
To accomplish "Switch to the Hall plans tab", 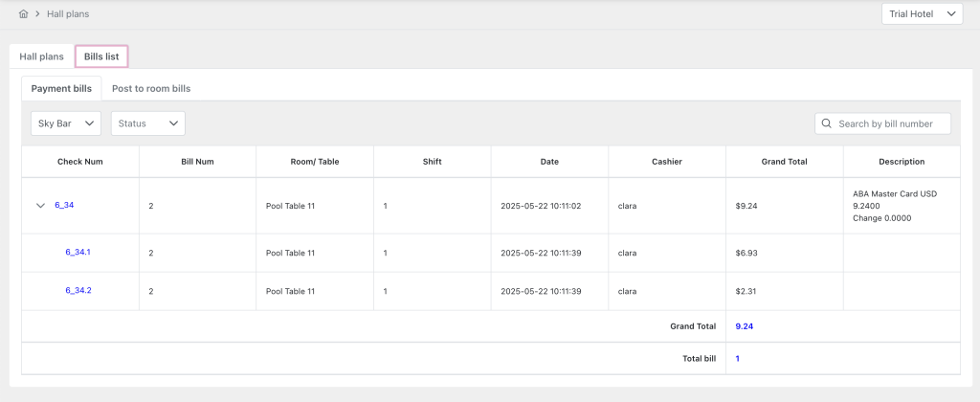I will point(41,56).
